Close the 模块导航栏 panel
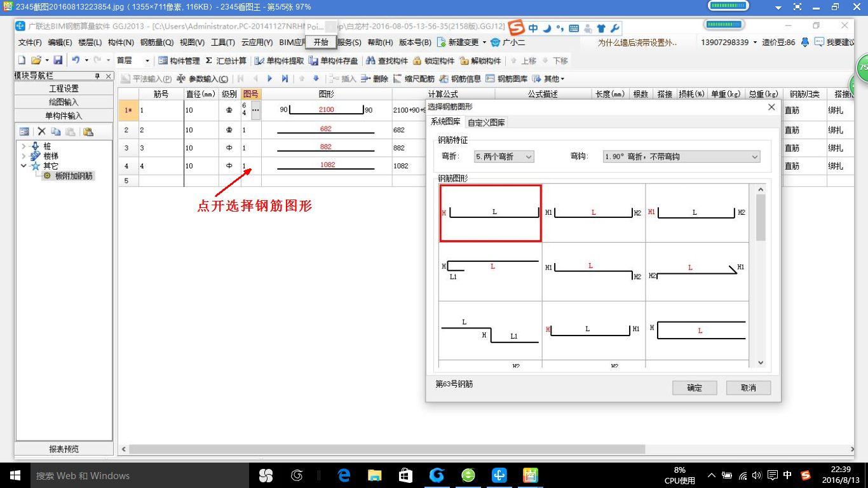 [107, 76]
